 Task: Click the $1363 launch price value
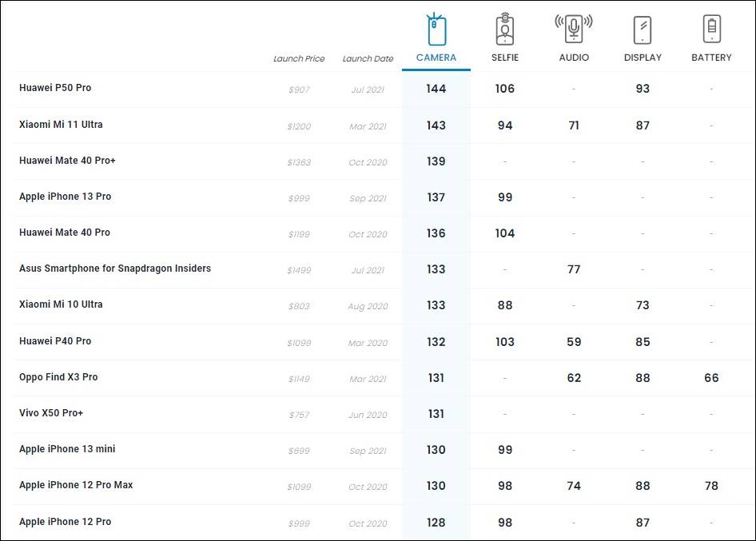[x=299, y=162]
